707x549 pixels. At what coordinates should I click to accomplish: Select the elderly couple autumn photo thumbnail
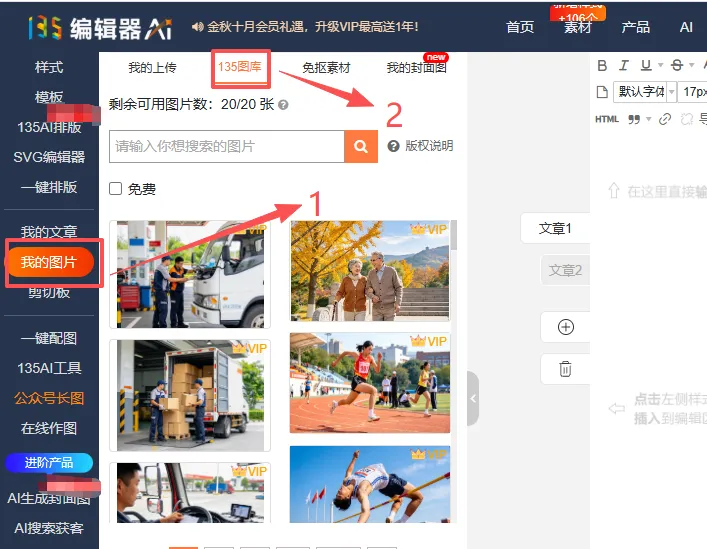point(370,270)
